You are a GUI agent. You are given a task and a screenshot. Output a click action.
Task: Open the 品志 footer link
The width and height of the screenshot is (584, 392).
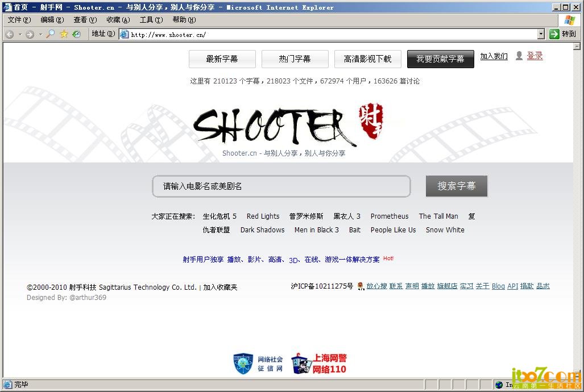click(x=542, y=286)
